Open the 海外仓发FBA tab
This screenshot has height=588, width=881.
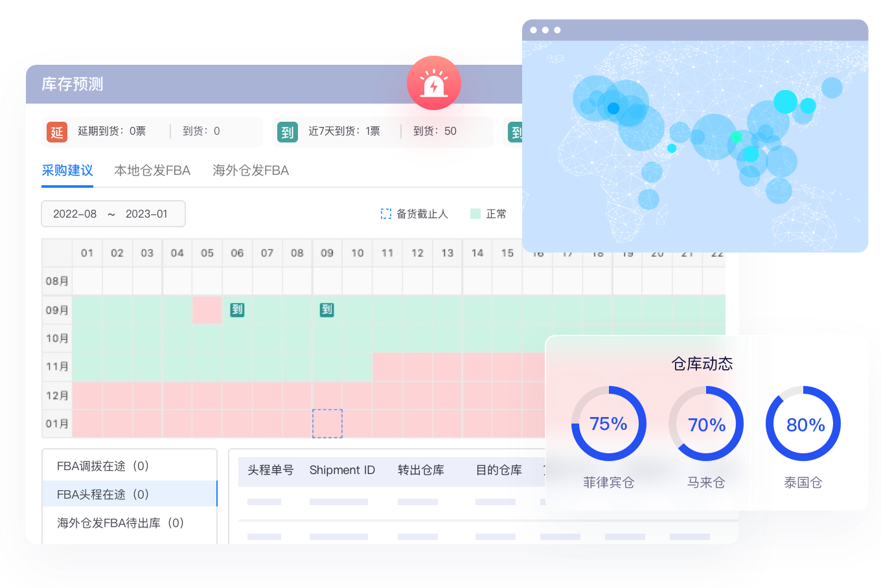click(x=251, y=170)
